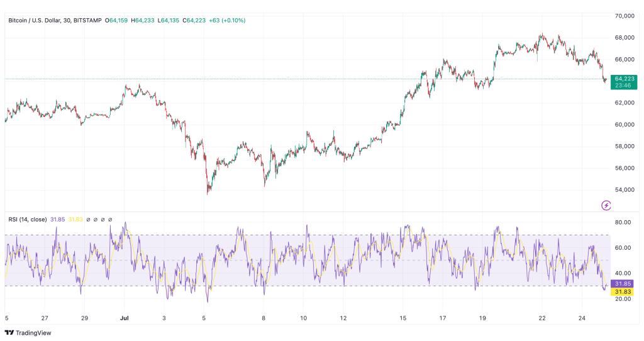Image resolution: width=644 pixels, height=341 pixels.
Task: Click the last ∅ symbol in RSI legend
Action: [x=110, y=220]
